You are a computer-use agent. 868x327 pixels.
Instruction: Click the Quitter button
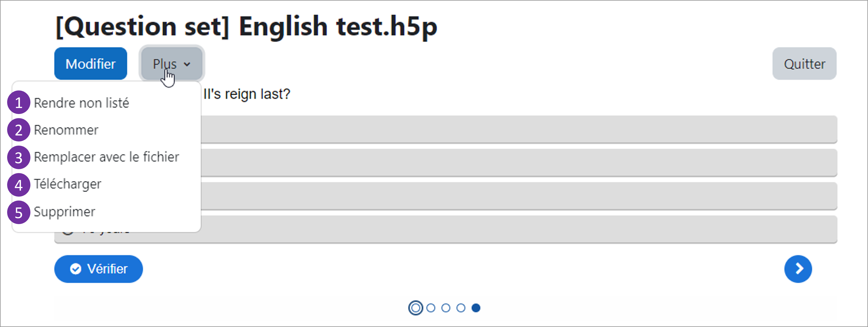pos(804,63)
